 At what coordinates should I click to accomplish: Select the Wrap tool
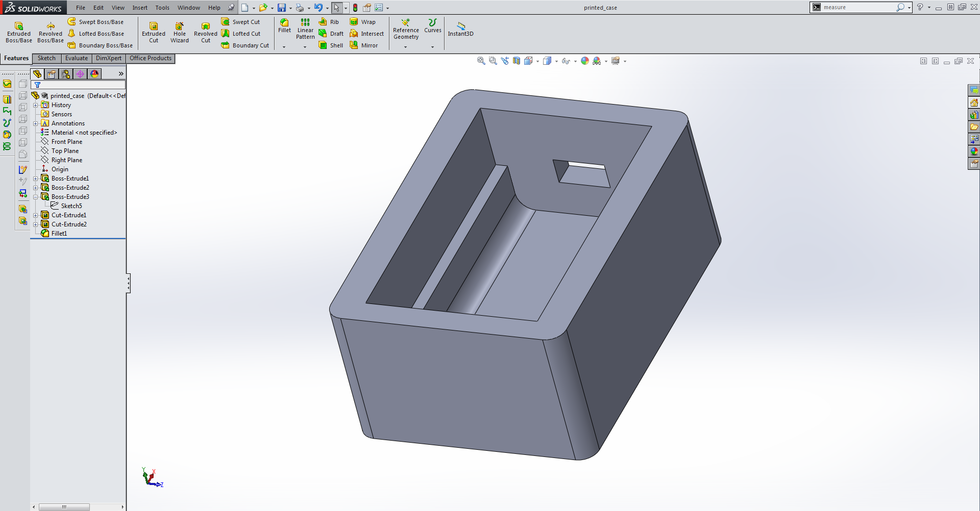362,22
